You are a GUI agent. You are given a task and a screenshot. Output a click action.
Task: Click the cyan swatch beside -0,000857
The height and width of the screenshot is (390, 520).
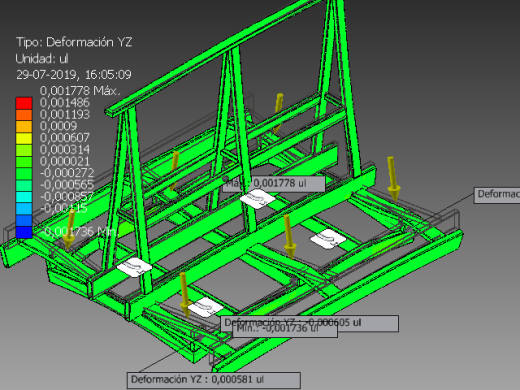pyautogui.click(x=24, y=197)
